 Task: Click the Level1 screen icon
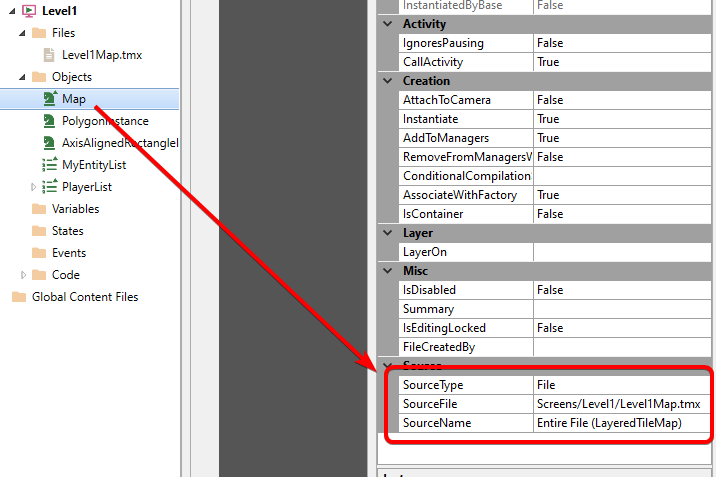27,11
